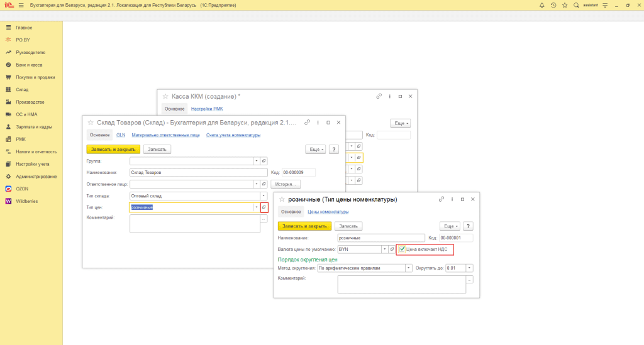Open Еще menu in розничные window
Image resolution: width=644 pixels, height=345 pixels.
tap(450, 226)
